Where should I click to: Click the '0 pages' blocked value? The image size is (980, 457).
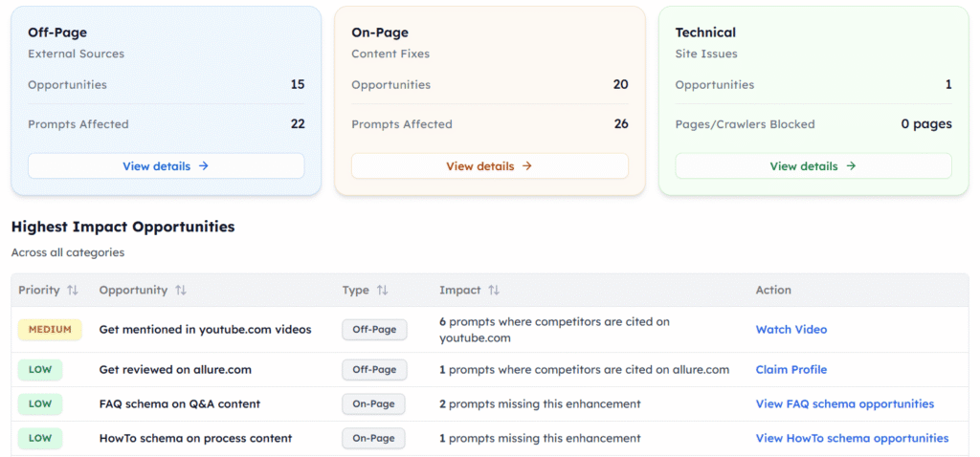[x=926, y=124]
